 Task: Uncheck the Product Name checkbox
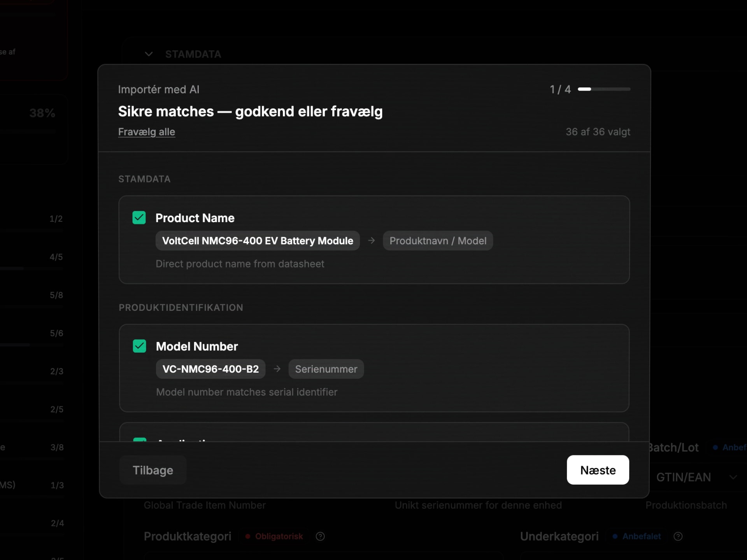[x=139, y=217]
